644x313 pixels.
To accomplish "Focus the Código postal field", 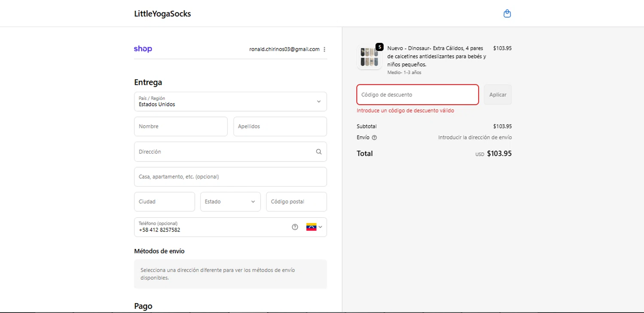I will click(296, 202).
